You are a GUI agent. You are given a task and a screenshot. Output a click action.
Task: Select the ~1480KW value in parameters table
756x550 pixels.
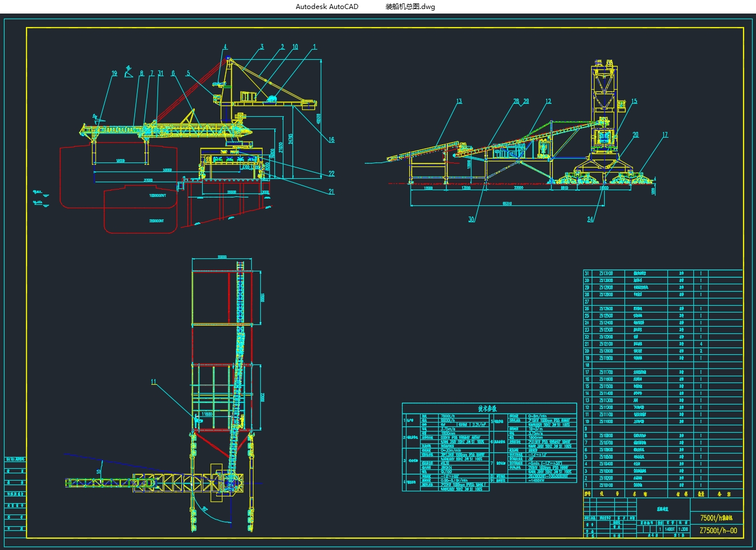536,481
